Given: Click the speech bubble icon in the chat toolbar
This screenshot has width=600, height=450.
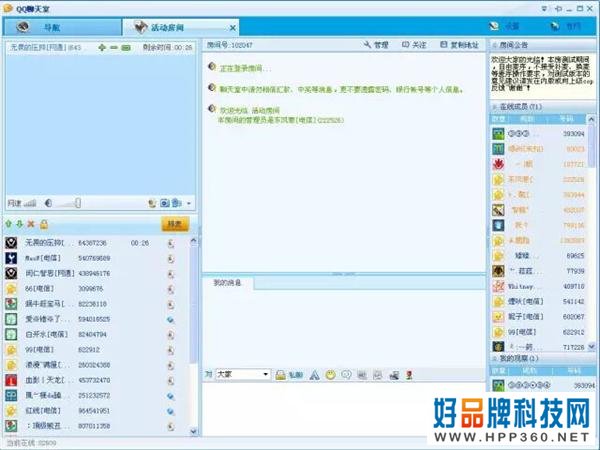Looking at the screenshot, I should pos(346,375).
